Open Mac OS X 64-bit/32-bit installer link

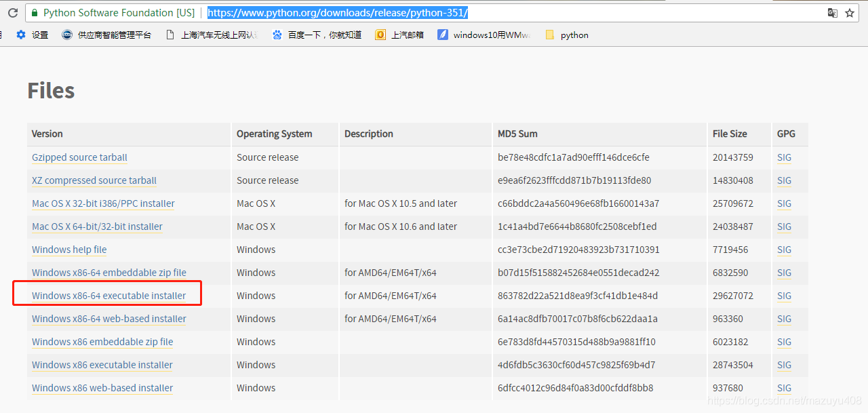click(x=97, y=227)
